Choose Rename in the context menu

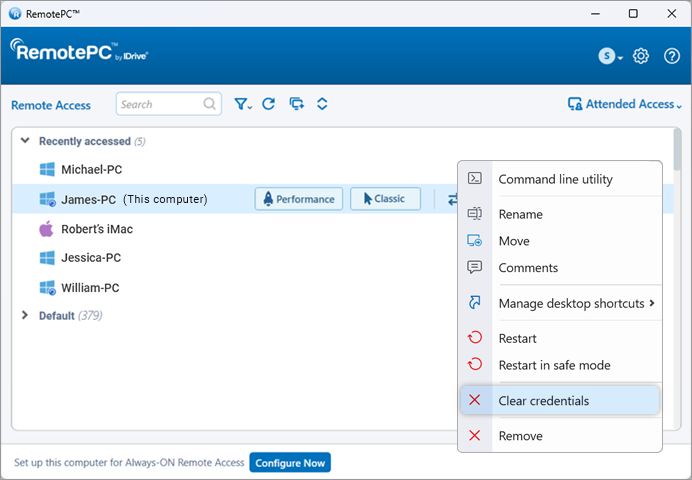tap(520, 214)
